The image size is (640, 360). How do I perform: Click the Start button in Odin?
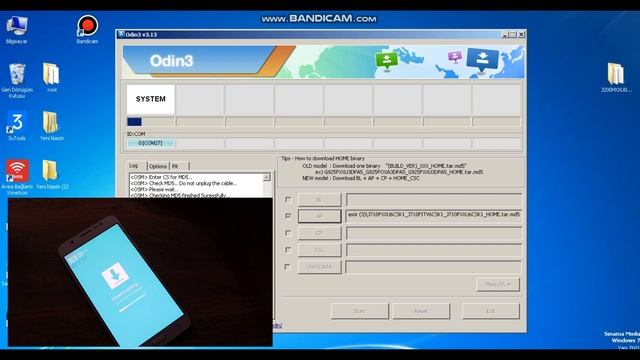(x=359, y=311)
